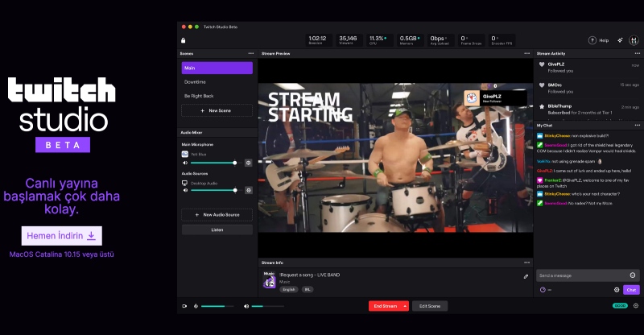The width and height of the screenshot is (644, 335).
Task: Click the English tag
Action: [x=289, y=289]
